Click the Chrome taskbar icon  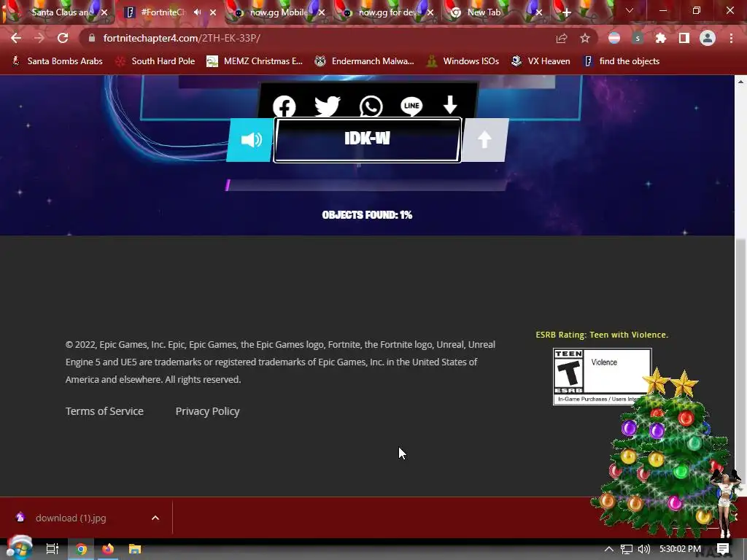click(81, 549)
